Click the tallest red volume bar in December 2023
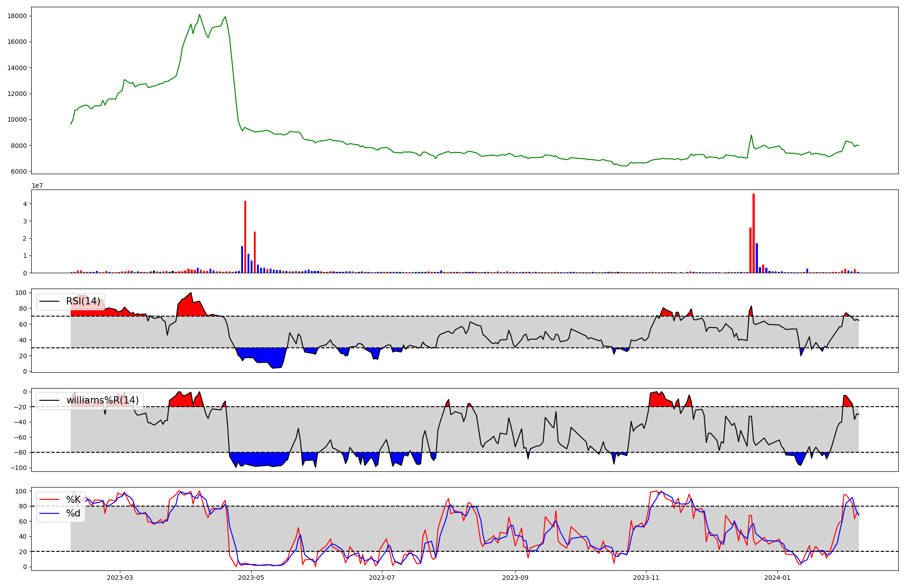Viewport: 905px width, 588px height. click(x=753, y=233)
